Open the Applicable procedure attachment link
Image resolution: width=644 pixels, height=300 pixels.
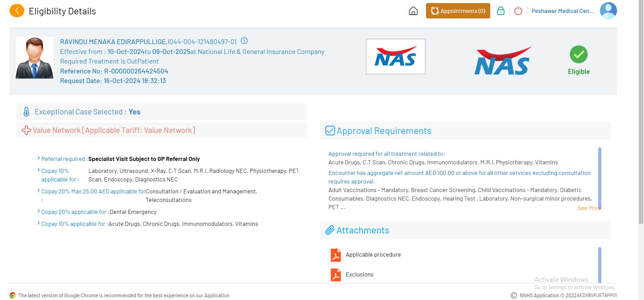373,255
